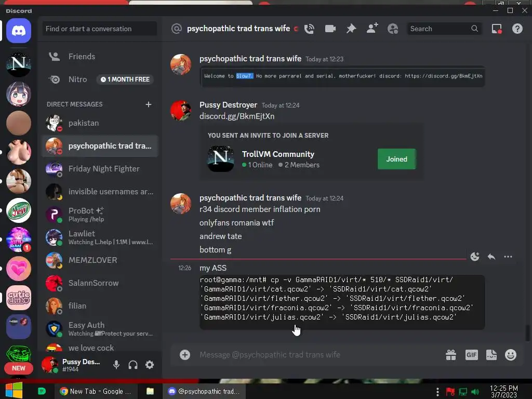Open the Lawliet direct message
Viewport: 532px width, 399px height.
pos(100,237)
